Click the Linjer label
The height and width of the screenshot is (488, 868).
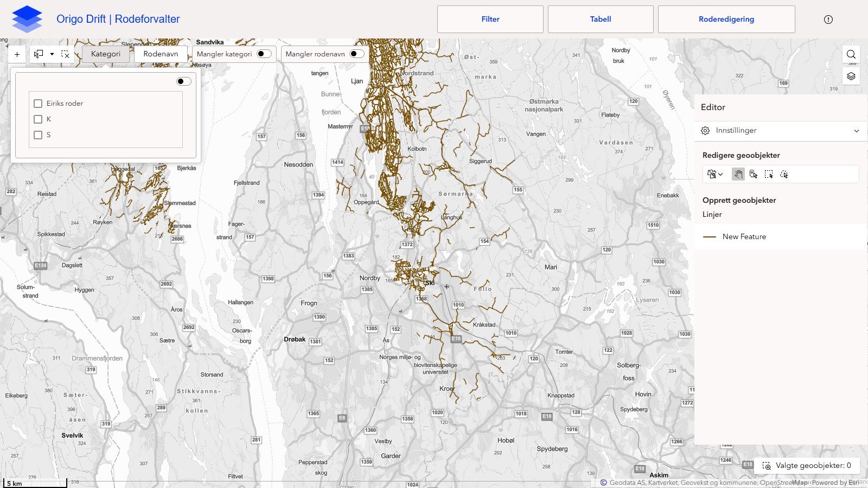point(712,215)
